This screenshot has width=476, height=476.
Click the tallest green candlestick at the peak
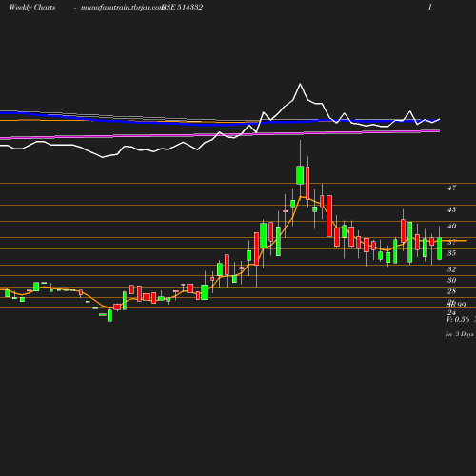tap(300, 175)
